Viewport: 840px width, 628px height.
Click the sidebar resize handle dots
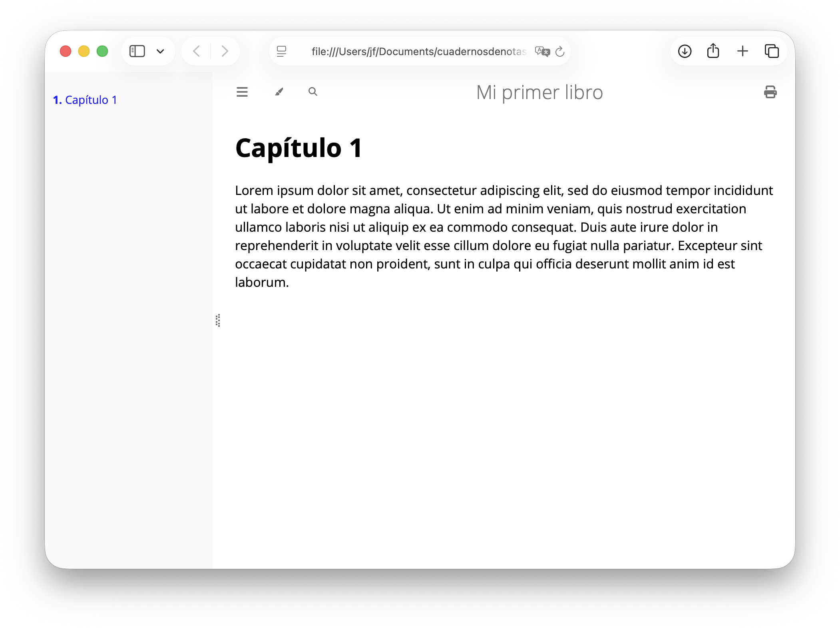point(218,320)
